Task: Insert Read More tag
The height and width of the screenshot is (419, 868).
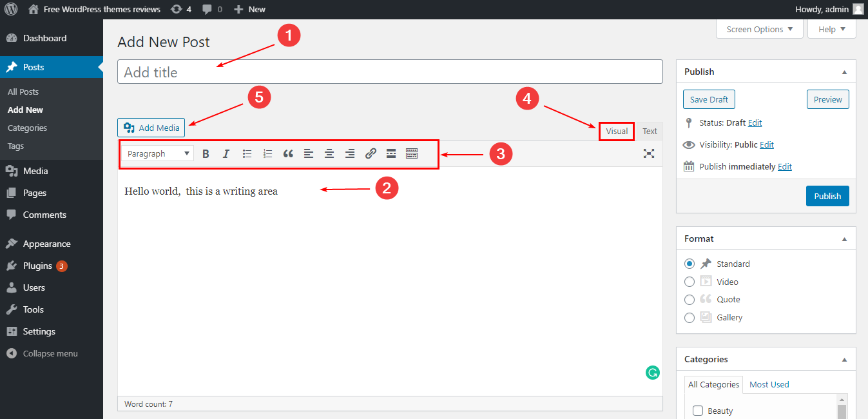Action: pyautogui.click(x=391, y=153)
